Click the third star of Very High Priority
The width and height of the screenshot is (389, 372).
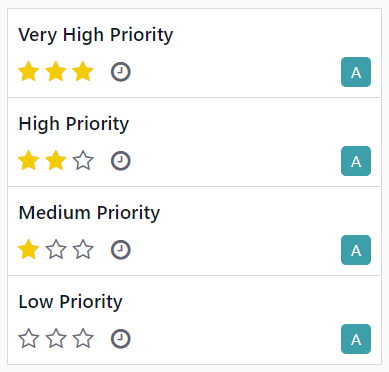[x=83, y=72]
